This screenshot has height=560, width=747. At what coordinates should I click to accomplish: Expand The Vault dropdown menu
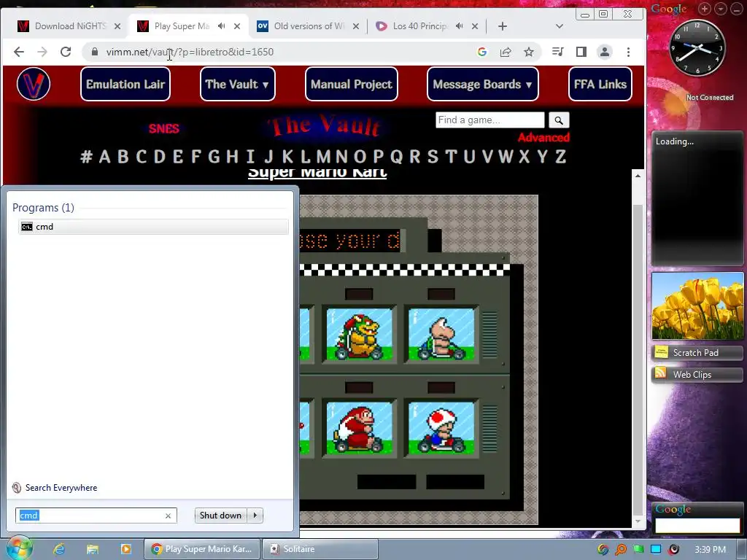tap(237, 85)
